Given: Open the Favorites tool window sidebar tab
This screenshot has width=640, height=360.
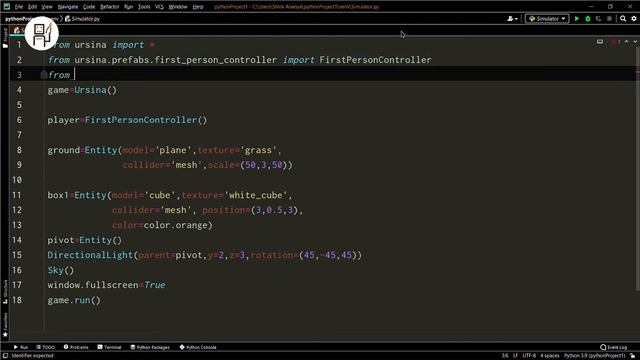Looking at the screenshot, I should (5, 325).
